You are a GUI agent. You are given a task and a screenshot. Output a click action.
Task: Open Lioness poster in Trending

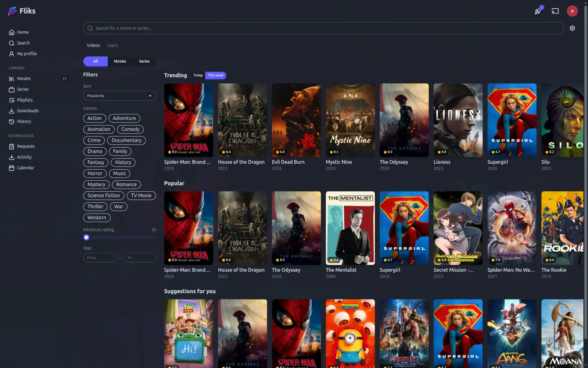click(x=458, y=120)
